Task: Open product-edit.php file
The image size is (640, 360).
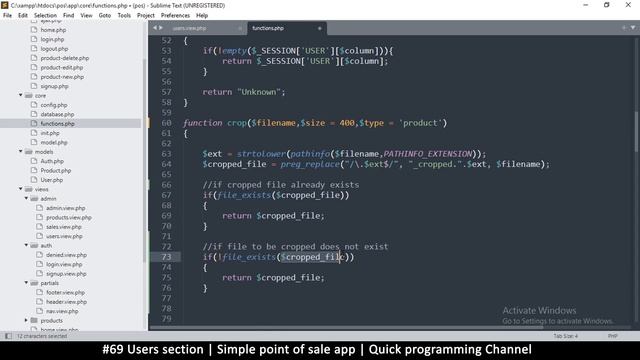Action: (x=62, y=67)
